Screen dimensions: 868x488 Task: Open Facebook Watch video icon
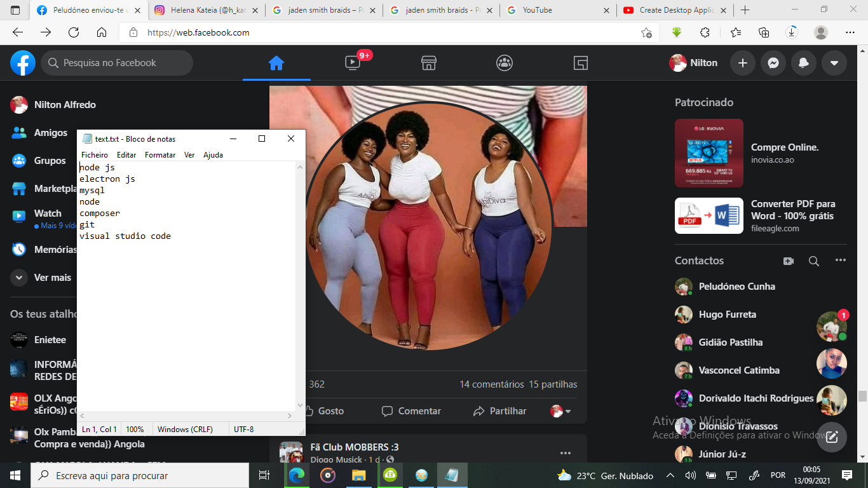[353, 63]
